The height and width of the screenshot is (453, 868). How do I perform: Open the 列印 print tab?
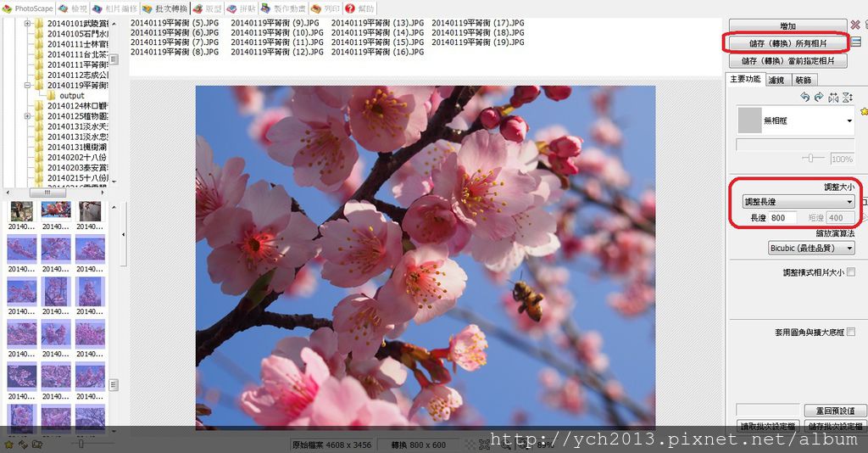click(x=325, y=8)
